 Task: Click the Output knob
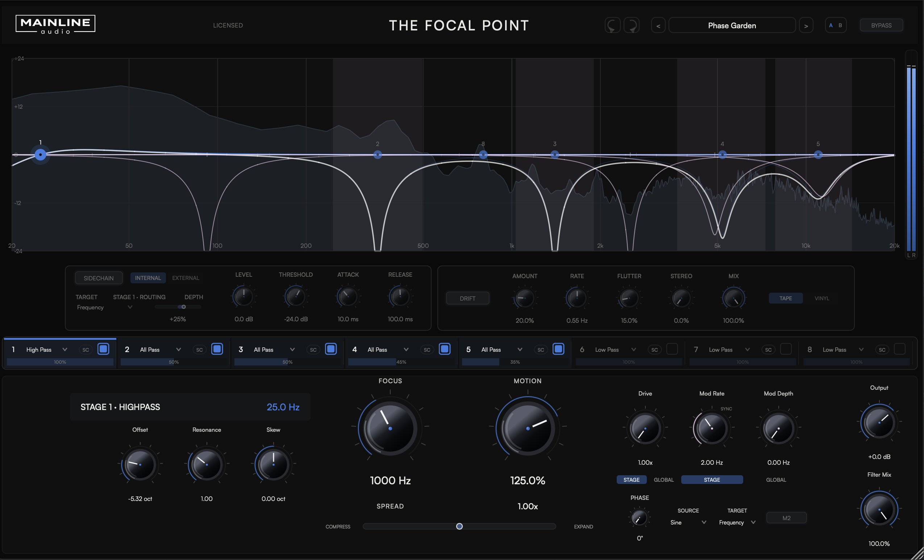click(879, 422)
